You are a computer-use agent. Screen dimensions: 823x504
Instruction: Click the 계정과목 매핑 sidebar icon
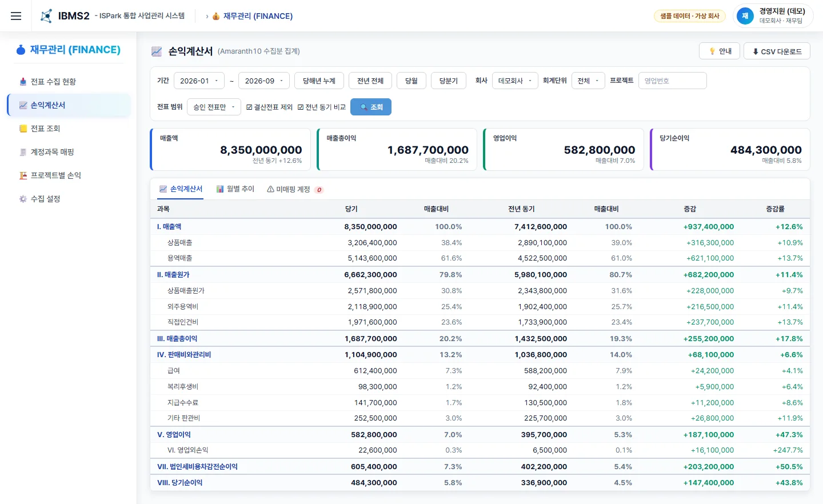click(x=23, y=152)
